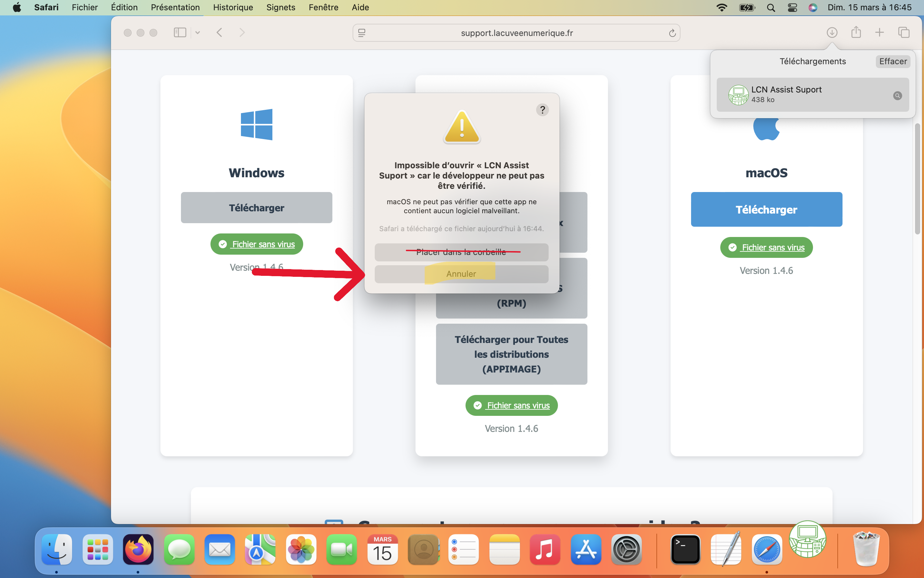Open the Signets menu
The image size is (924, 578).
pyautogui.click(x=281, y=7)
